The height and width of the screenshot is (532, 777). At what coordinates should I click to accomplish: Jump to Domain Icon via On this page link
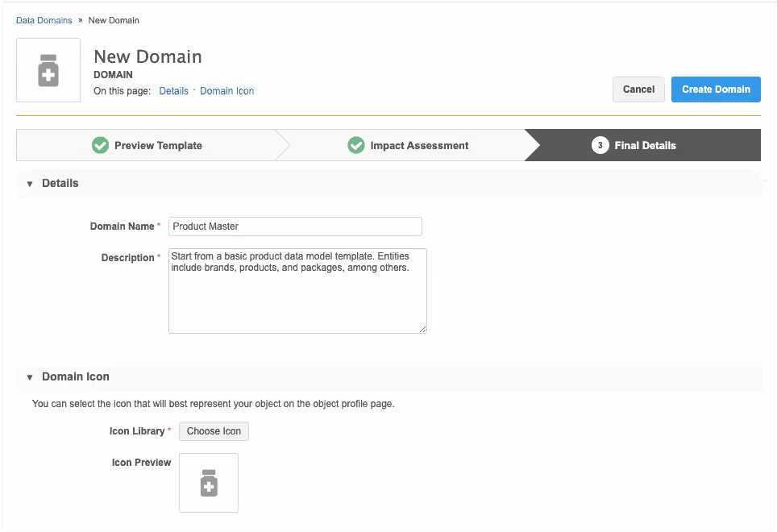[x=226, y=91]
